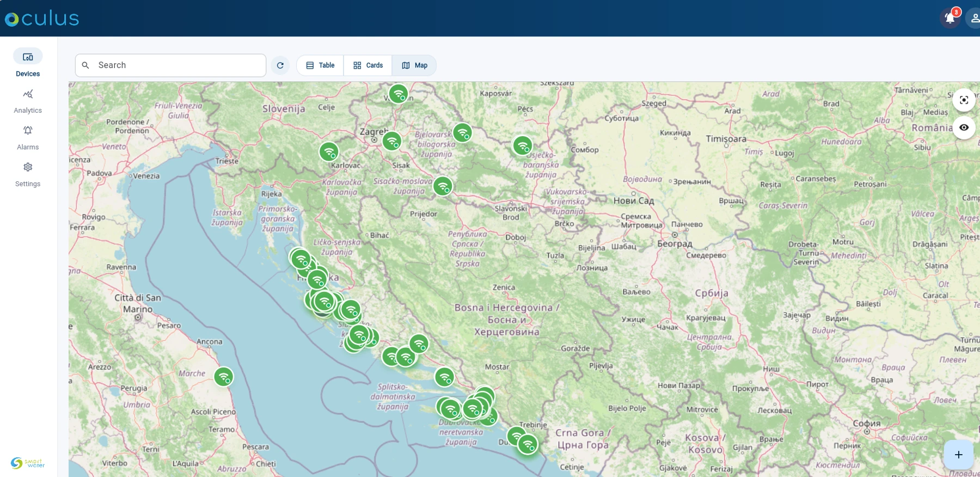
Task: Select Devices in the sidebar
Action: click(x=28, y=64)
